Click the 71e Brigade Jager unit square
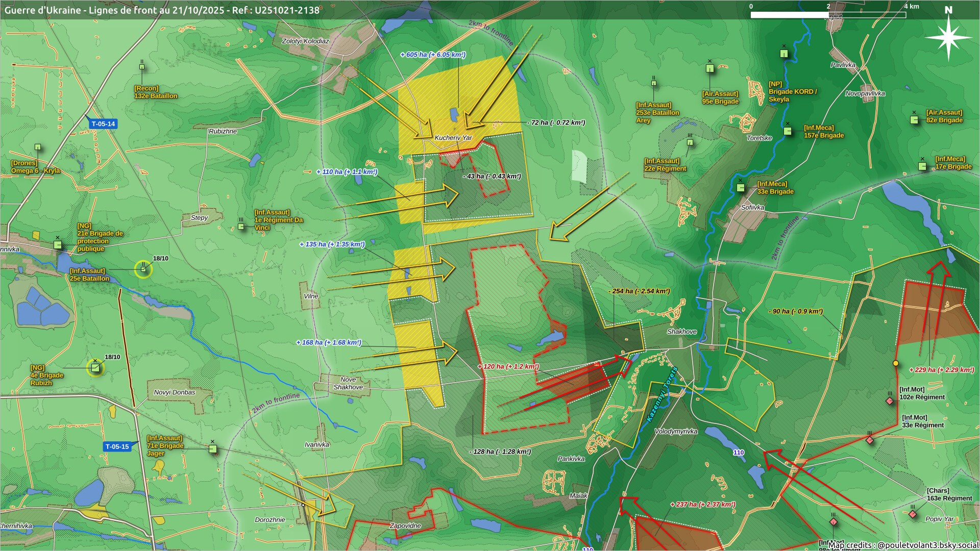This screenshot has width=980, height=551. (213, 449)
